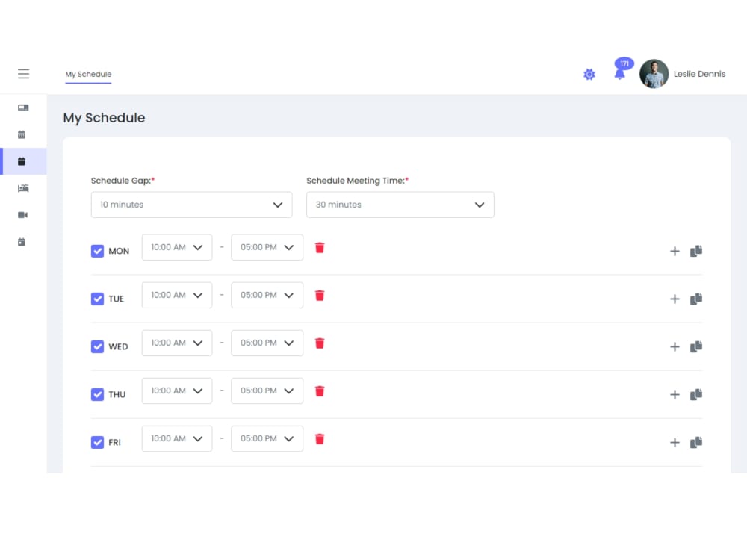Click the Schedule Meeting Time label
This screenshot has width=747, height=560.
357,181
